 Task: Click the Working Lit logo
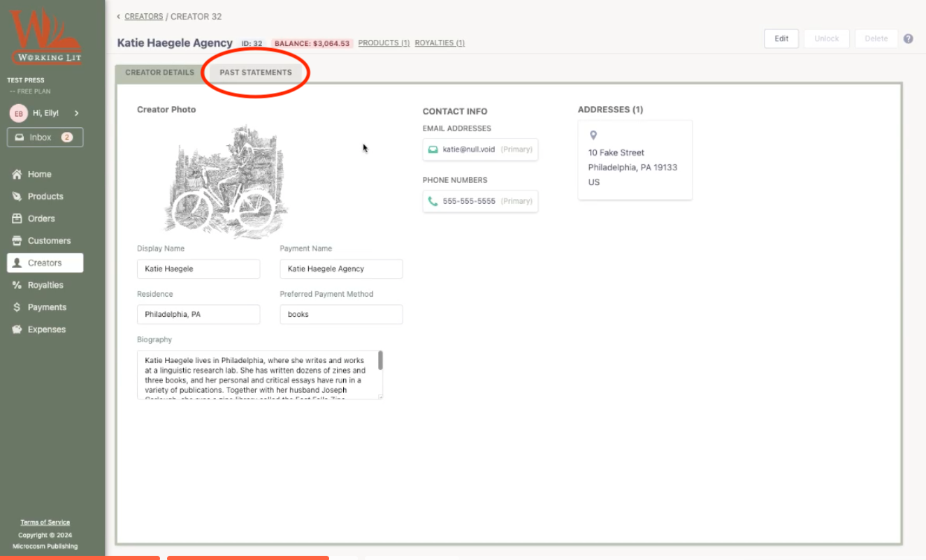(45, 36)
